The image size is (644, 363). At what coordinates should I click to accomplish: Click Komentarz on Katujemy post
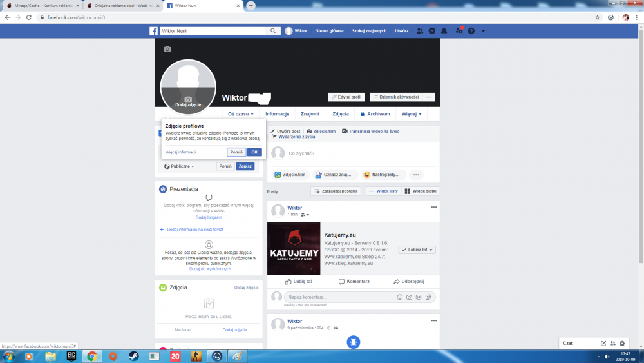[354, 282]
